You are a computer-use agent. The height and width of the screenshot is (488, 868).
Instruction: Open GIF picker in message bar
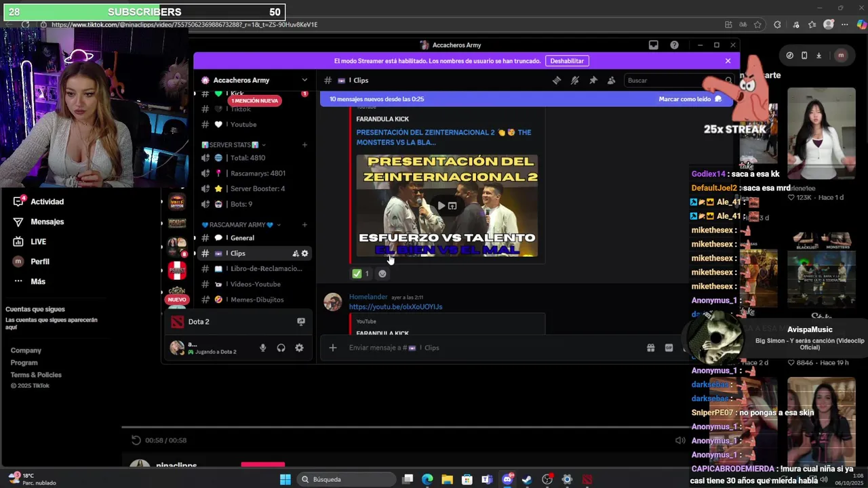tap(669, 348)
